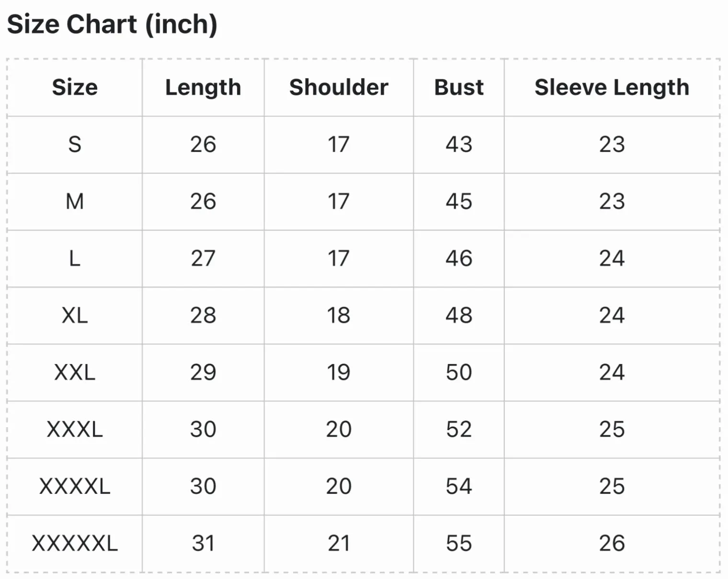Click length value 29 in XXL row
This screenshot has width=728, height=579.
pyautogui.click(x=203, y=372)
